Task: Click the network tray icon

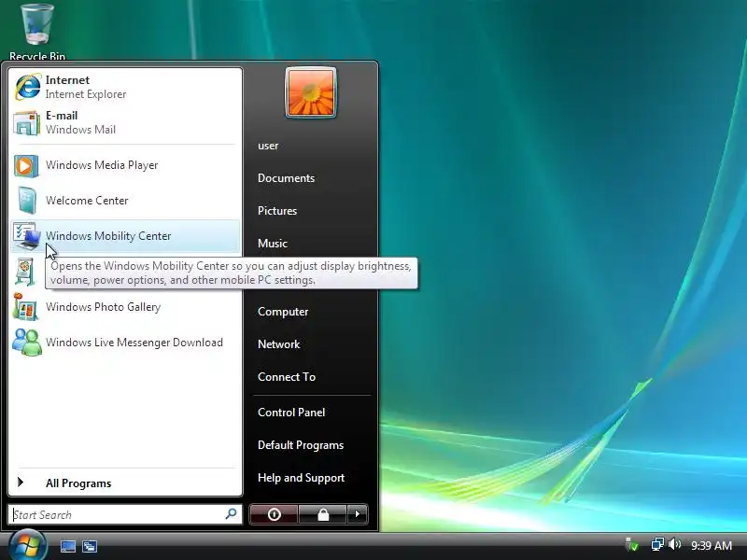Action: (x=658, y=544)
